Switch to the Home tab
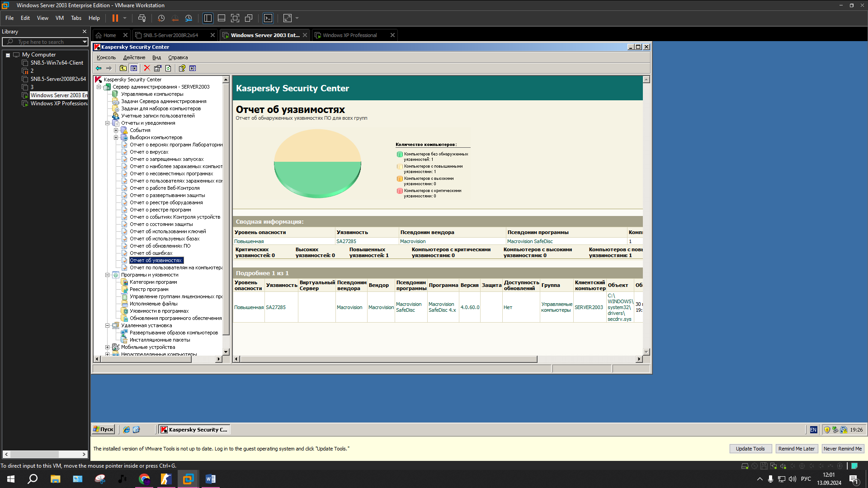 109,35
